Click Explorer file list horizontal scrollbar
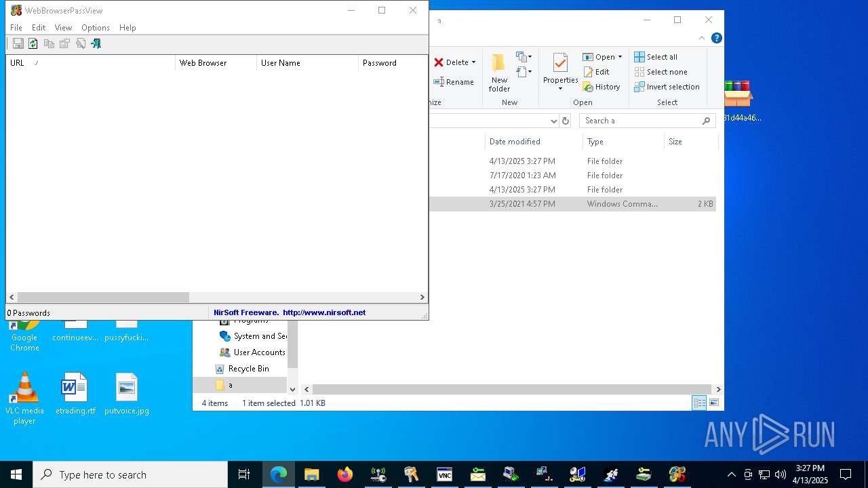 pos(512,389)
